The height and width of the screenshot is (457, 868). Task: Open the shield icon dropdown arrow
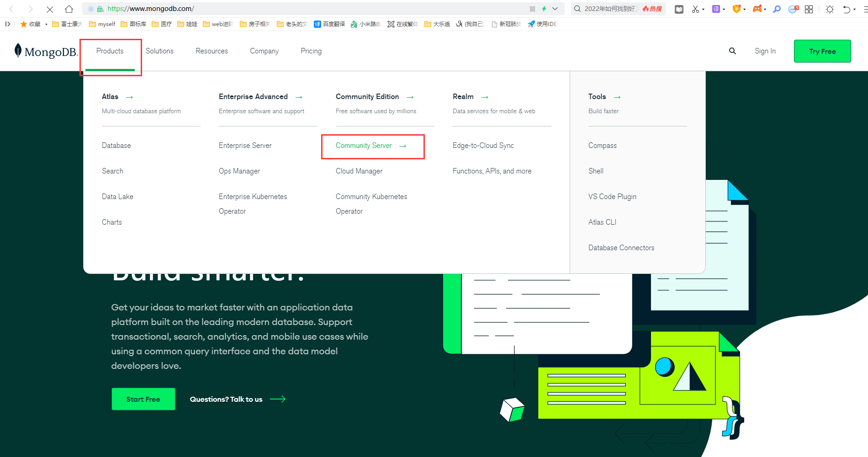tap(744, 9)
